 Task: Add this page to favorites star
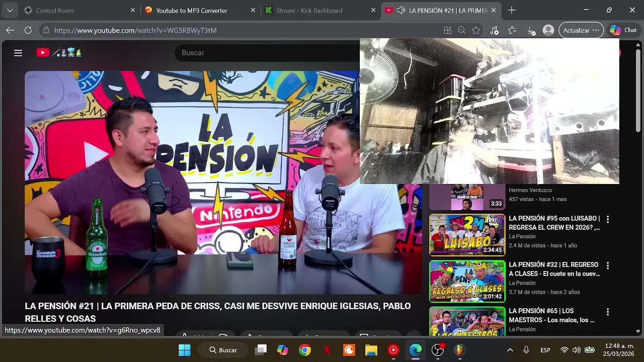pos(476,30)
